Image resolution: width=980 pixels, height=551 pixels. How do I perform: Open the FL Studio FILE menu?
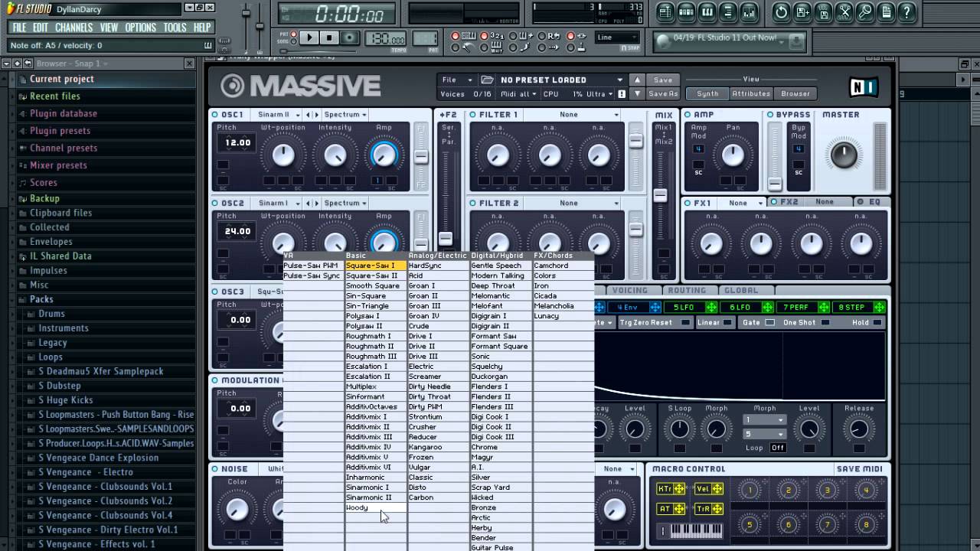[x=19, y=28]
